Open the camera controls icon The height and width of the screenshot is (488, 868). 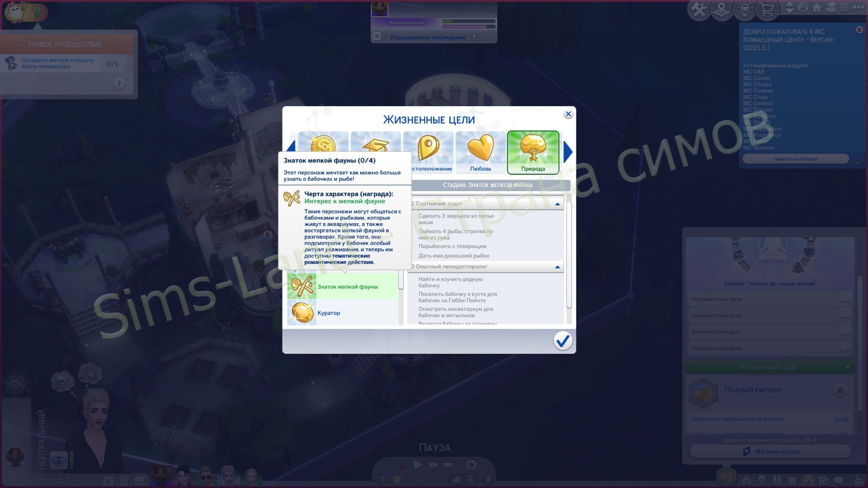830,8
